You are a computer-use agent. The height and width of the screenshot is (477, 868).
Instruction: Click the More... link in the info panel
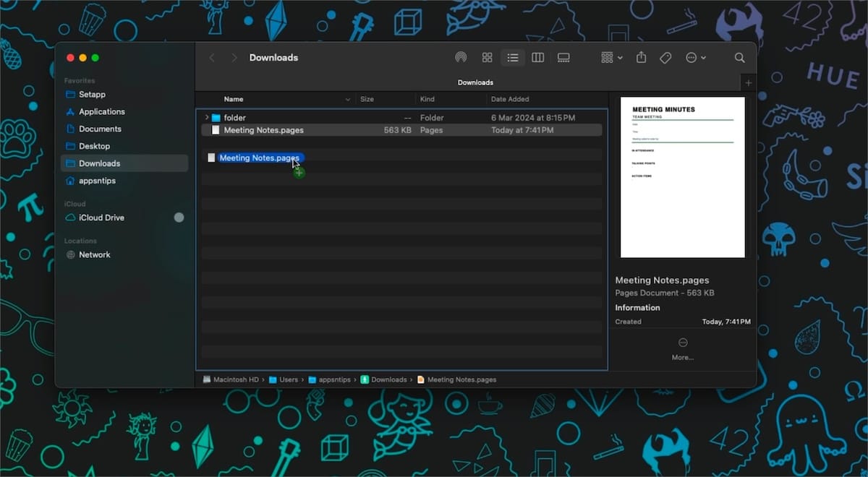[x=682, y=357]
